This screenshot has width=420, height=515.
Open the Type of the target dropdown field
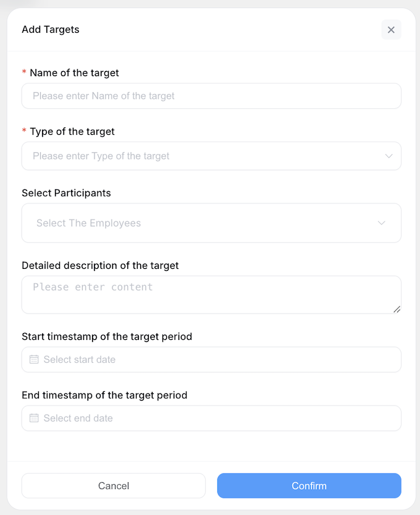[198, 156]
